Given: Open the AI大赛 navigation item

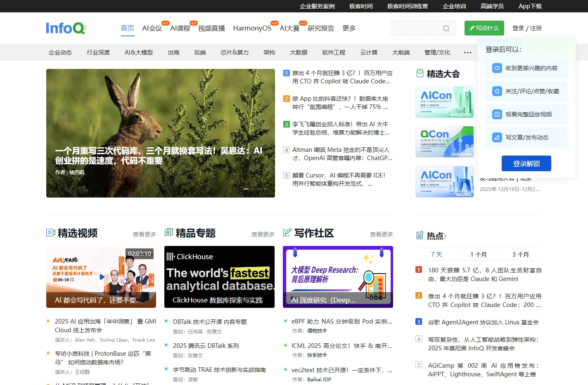Looking at the screenshot, I should click(x=289, y=28).
